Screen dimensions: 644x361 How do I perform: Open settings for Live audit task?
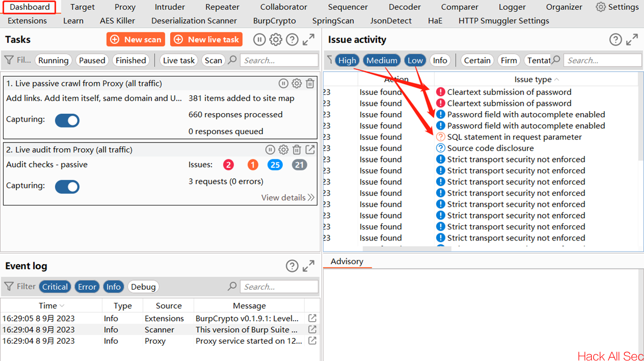click(283, 150)
